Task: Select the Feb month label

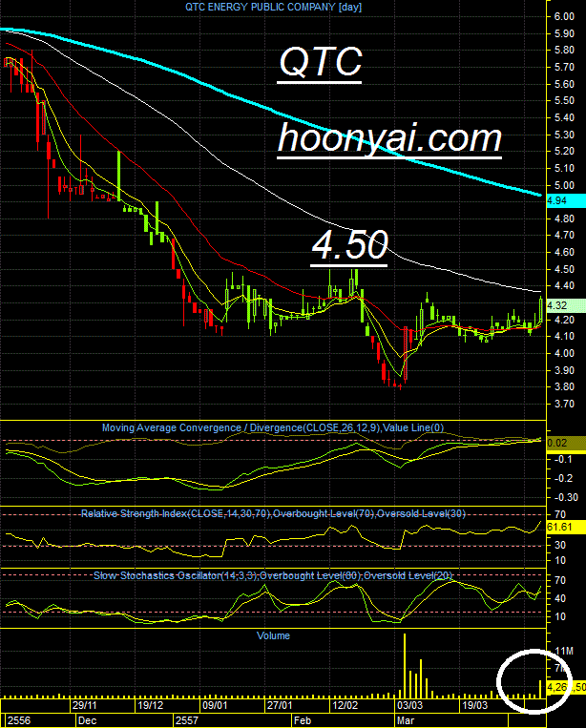Action: click(x=303, y=721)
